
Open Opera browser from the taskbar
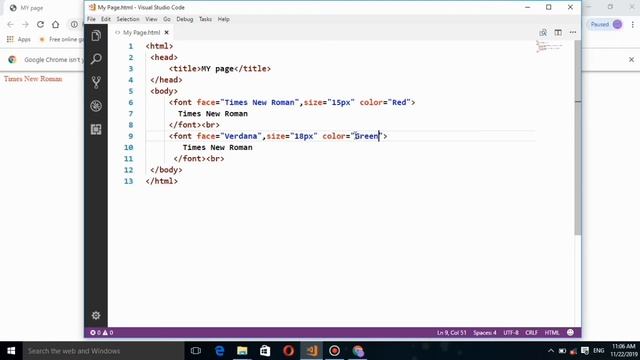pos(288,351)
